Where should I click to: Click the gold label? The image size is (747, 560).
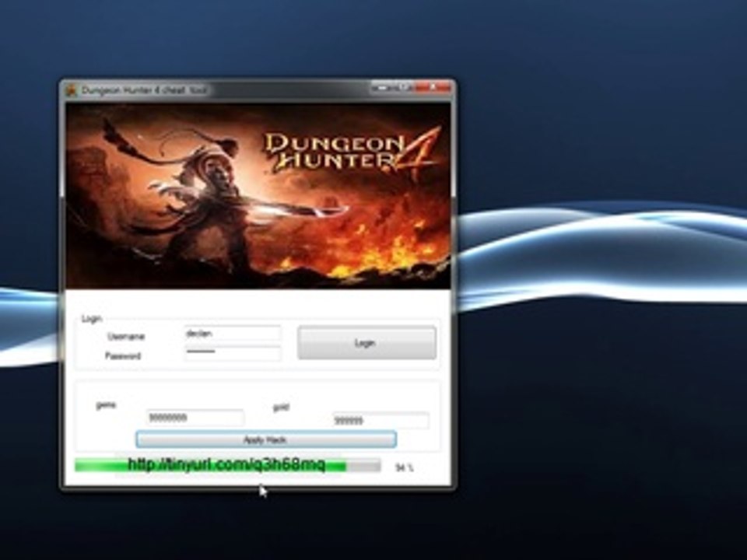click(281, 408)
